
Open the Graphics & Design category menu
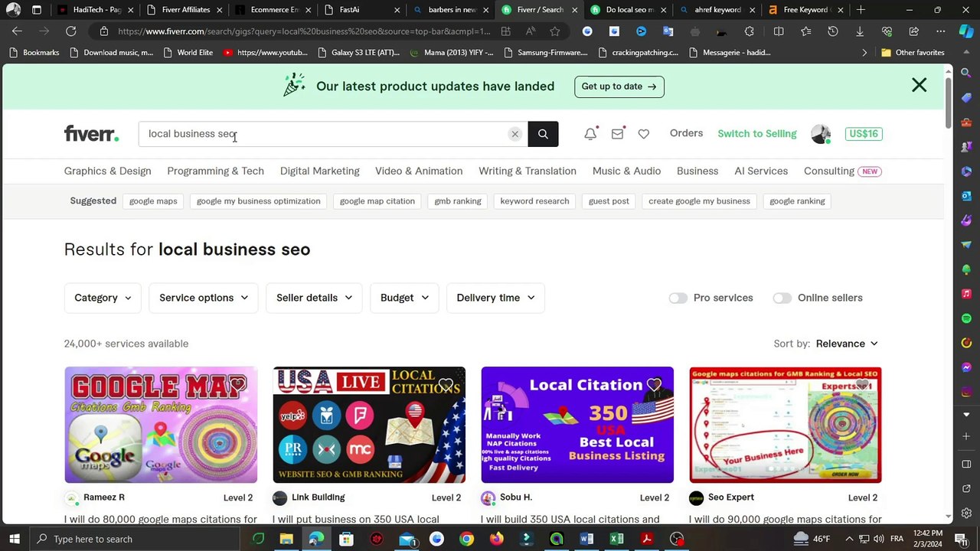click(107, 171)
